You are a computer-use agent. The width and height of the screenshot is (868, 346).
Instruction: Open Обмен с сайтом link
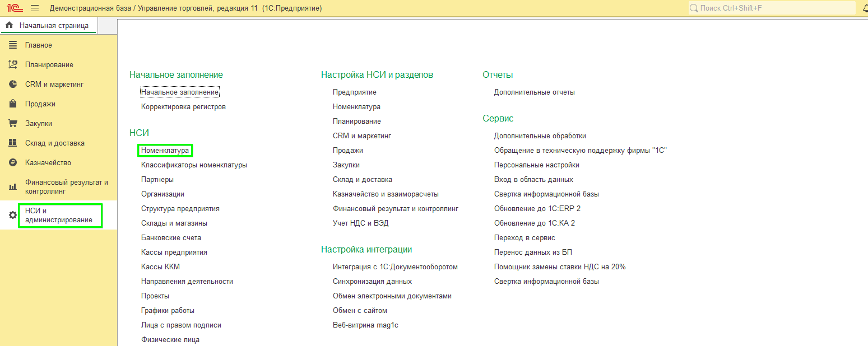[360, 310]
